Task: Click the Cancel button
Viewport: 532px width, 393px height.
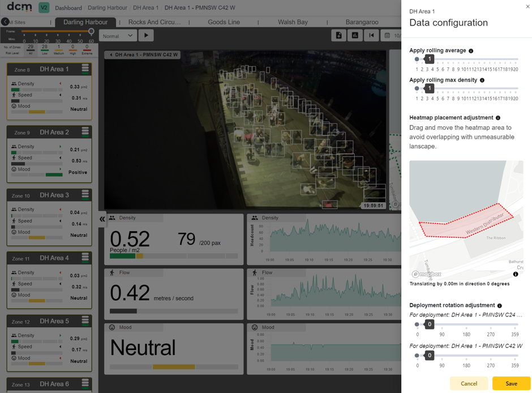Action: (x=469, y=383)
